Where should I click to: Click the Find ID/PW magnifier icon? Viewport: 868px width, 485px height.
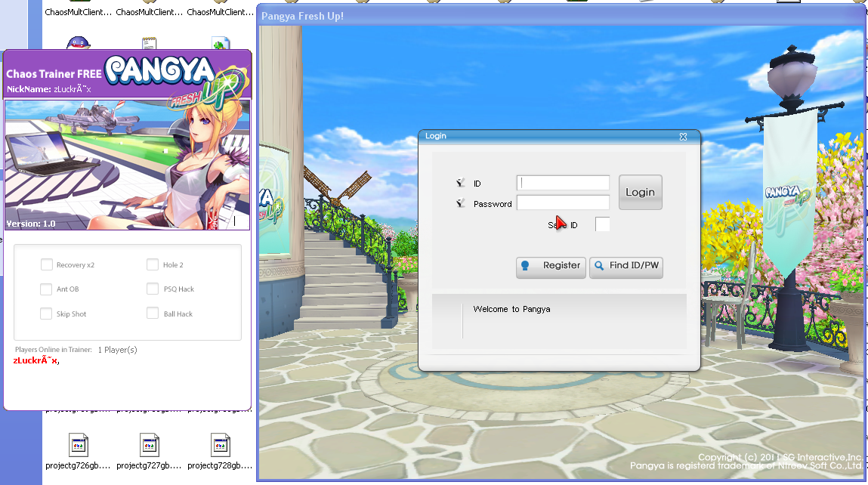tap(599, 266)
